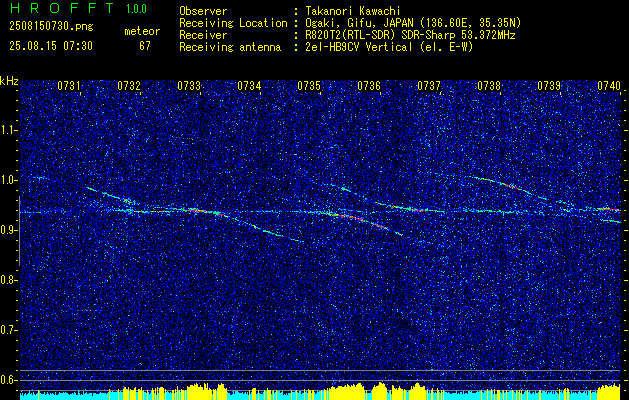Click the HROFFT title text
Viewport: 629px width, 400px height.
coord(61,8)
